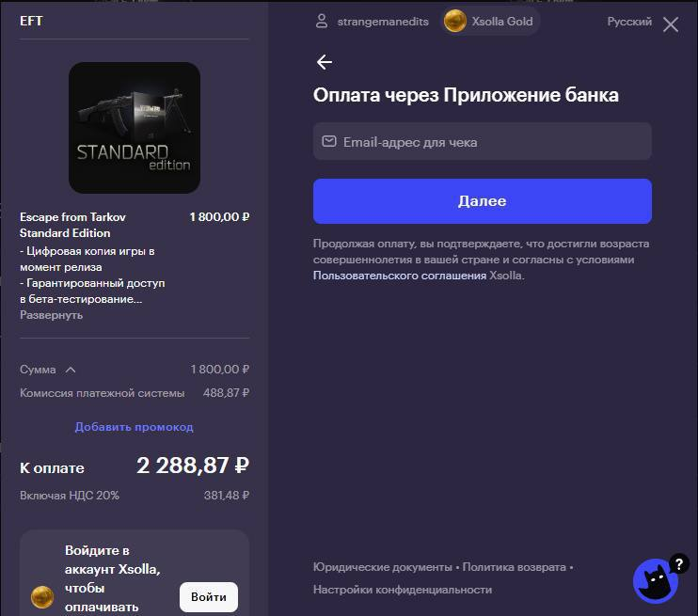Click the Войти button
The height and width of the screenshot is (616, 698).
click(208, 597)
